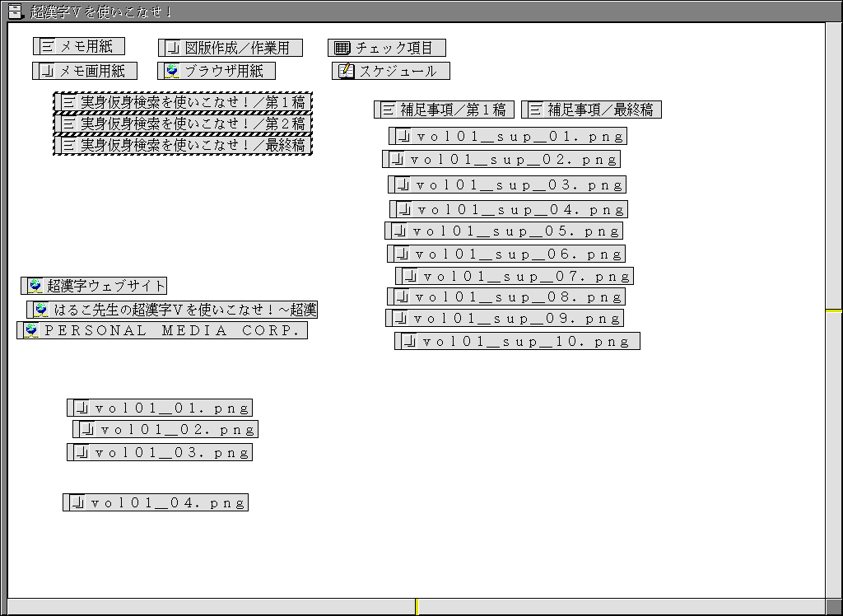This screenshot has height=616, width=843.
Task: Open 実身仮身検索を使いこなせ!/第1稿 document
Action: point(183,102)
